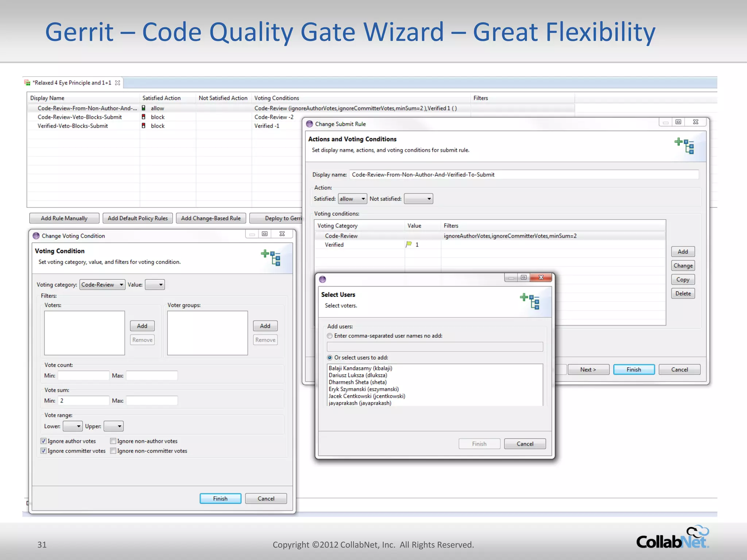
Task: Click Cancel in the Change Voting Condition dialog
Action: 266,498
